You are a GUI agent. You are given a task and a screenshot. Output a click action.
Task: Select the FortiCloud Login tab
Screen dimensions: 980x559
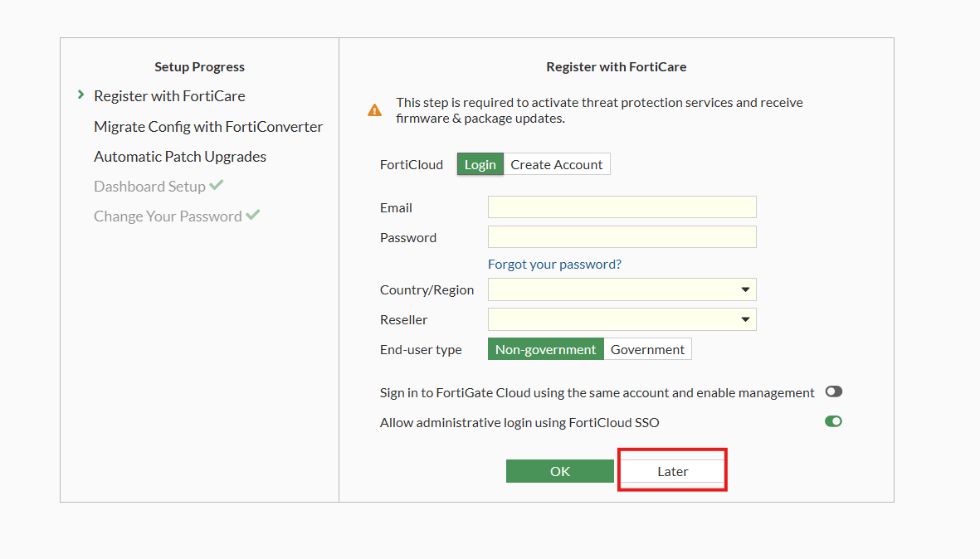point(480,164)
